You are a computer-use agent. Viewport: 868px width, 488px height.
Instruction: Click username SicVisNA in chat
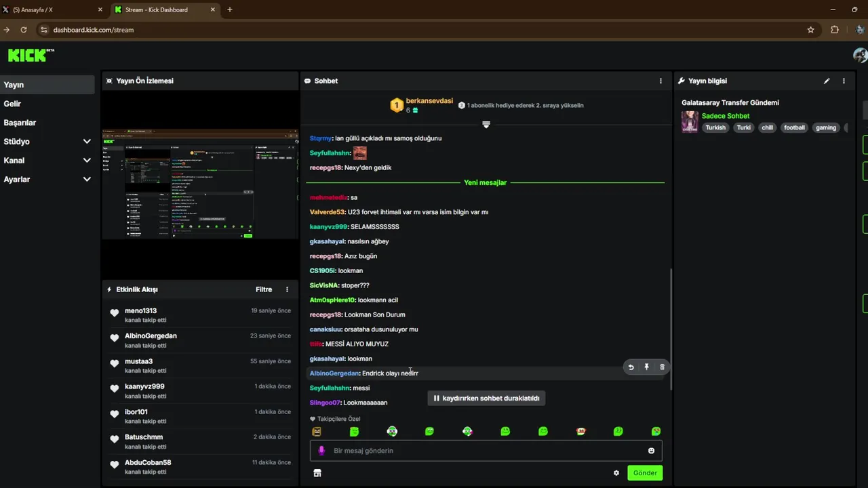[x=324, y=285]
